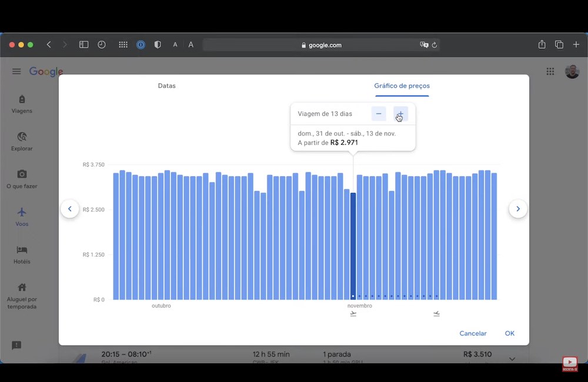
Task: Reload the page with the refresh icon
Action: point(435,45)
